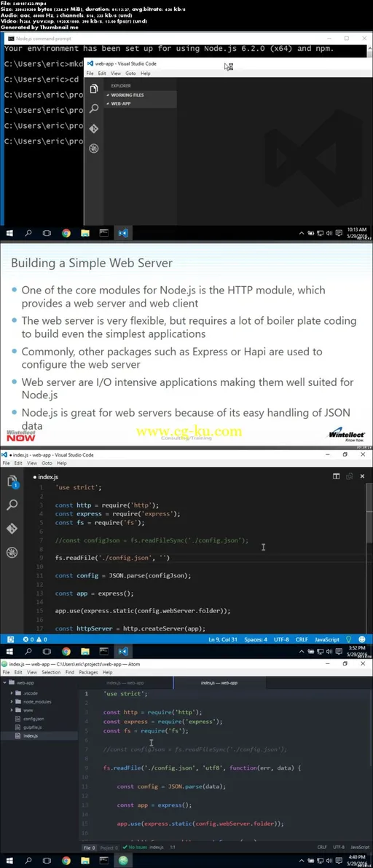The width and height of the screenshot is (373, 868).
Task: Click No Issues indicator in Atom
Action: click(136, 848)
